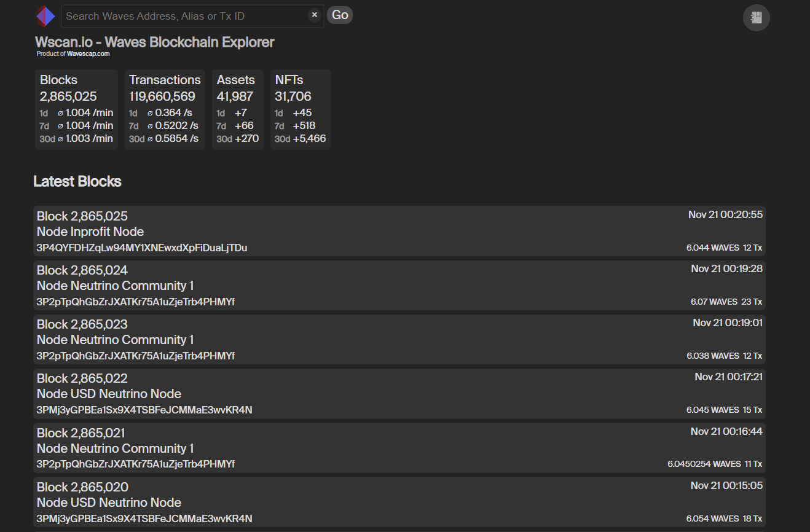This screenshot has width=810, height=532.
Task: Open Block 2,865,021 entry
Action: tap(399, 448)
